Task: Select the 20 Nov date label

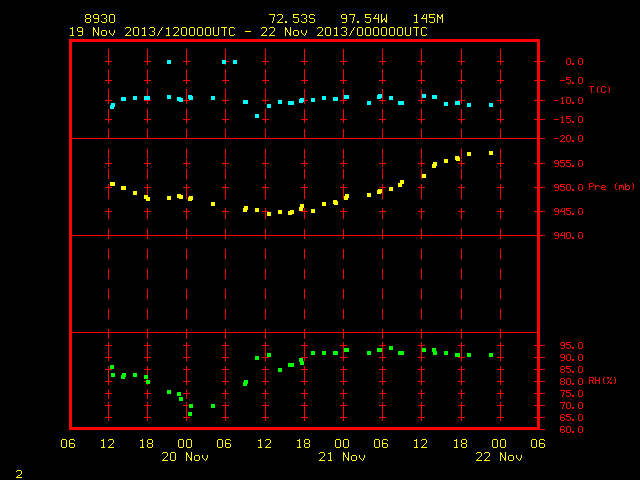Action: [x=185, y=457]
